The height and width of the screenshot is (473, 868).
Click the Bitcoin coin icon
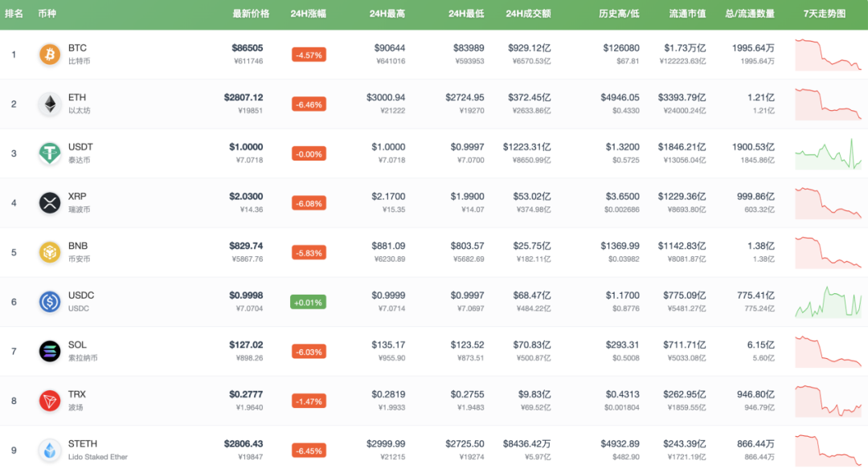(50, 55)
